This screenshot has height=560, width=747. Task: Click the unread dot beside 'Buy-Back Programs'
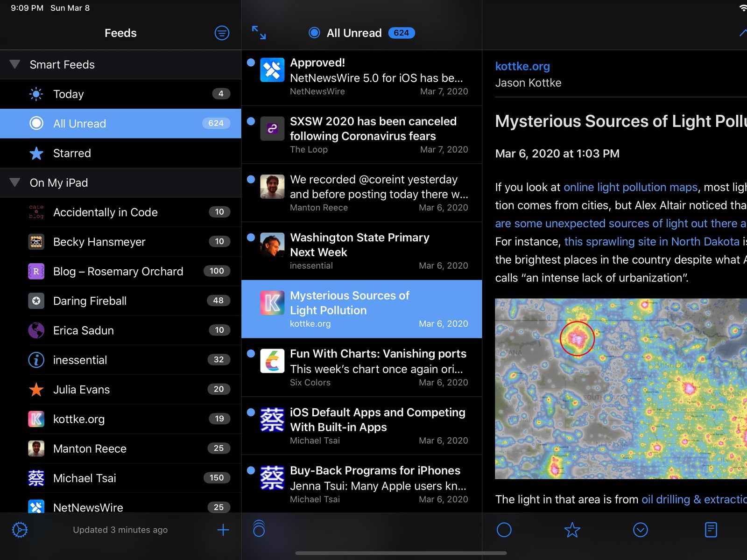251,470
